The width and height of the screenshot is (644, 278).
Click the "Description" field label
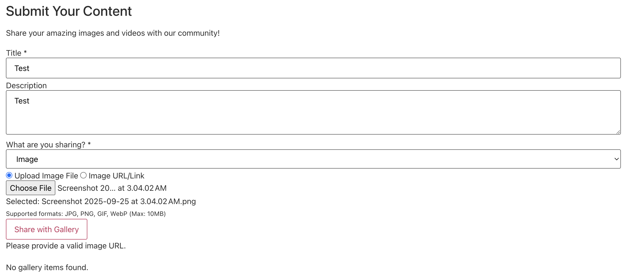[x=26, y=86]
